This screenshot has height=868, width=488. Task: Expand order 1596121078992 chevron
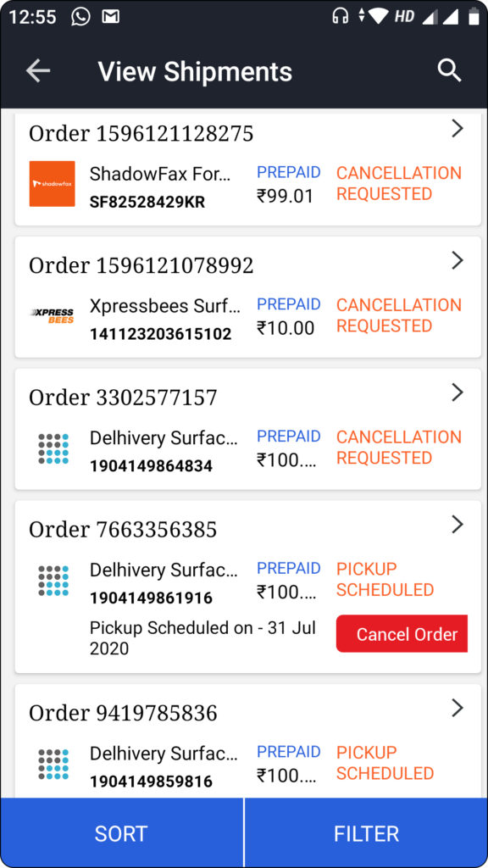point(457,260)
